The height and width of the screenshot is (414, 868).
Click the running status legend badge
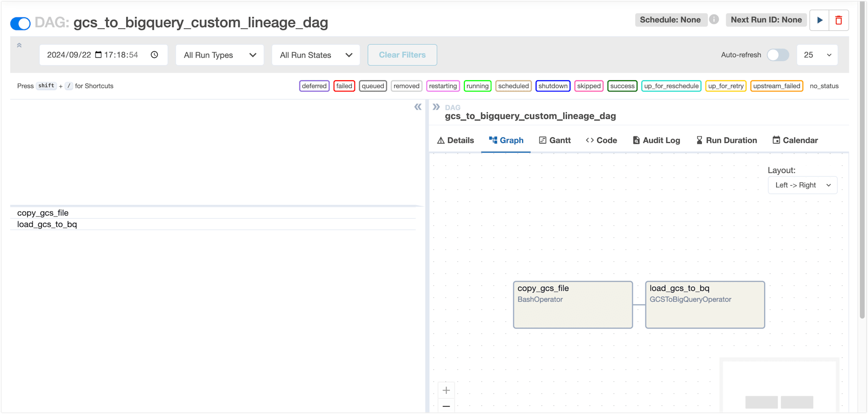click(x=477, y=86)
